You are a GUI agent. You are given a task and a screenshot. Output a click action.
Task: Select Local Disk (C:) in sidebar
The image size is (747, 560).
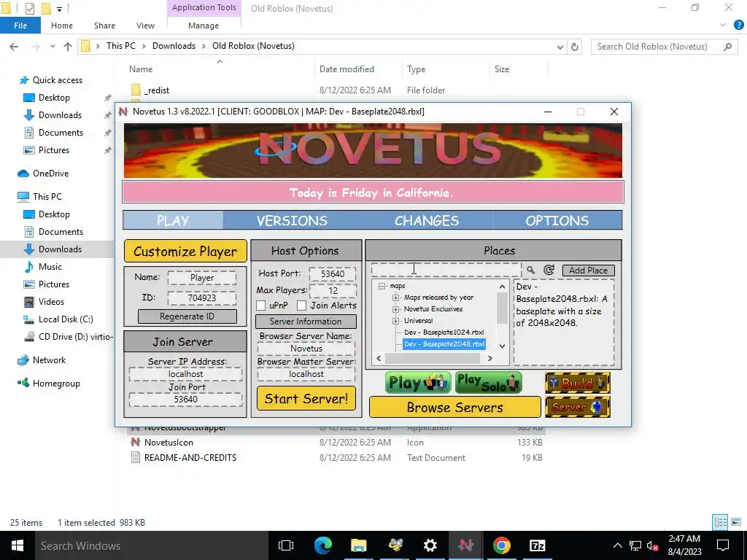coord(66,319)
